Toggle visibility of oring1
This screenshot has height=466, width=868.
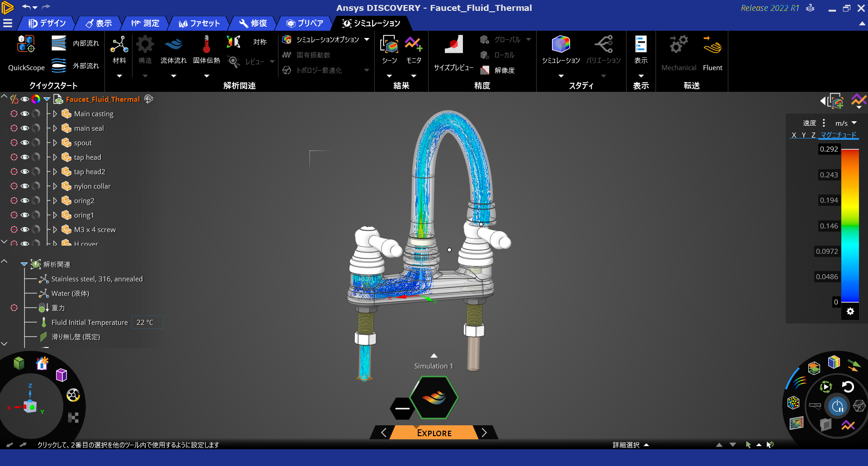25,215
